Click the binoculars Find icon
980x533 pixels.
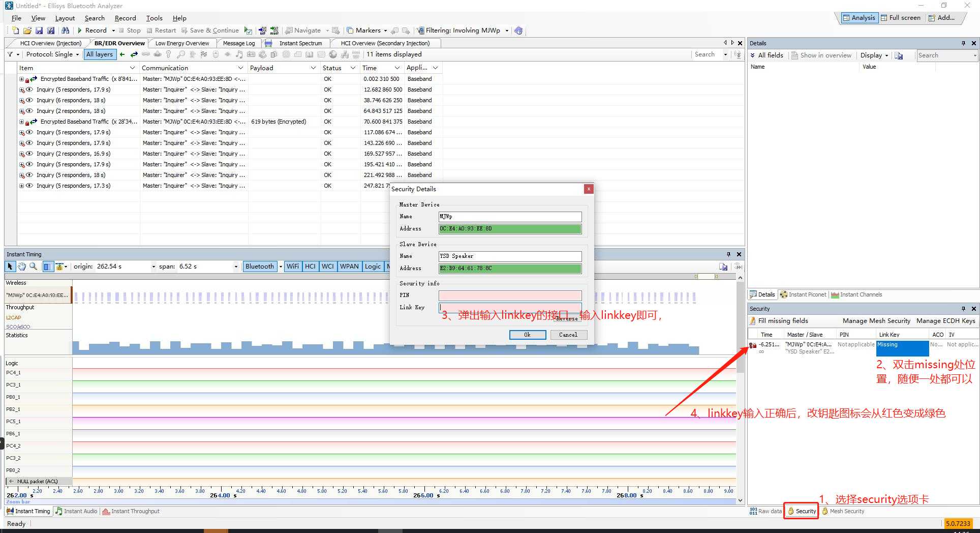[66, 31]
